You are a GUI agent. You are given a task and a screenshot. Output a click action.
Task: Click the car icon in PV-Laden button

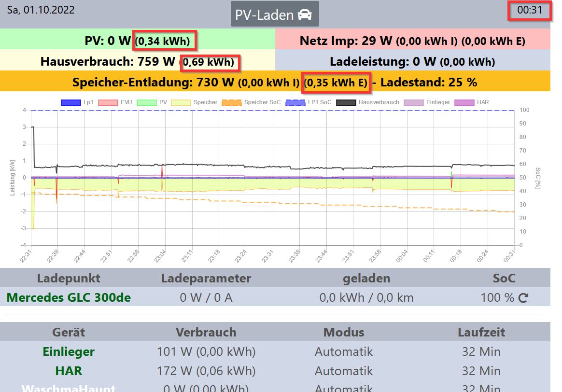305,14
